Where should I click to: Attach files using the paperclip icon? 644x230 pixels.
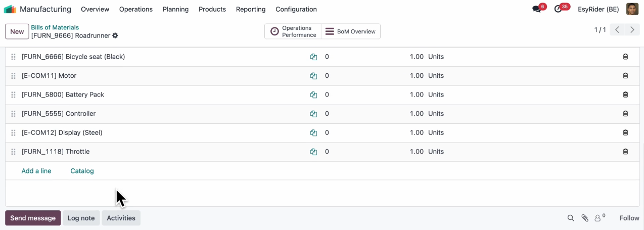coord(585,218)
